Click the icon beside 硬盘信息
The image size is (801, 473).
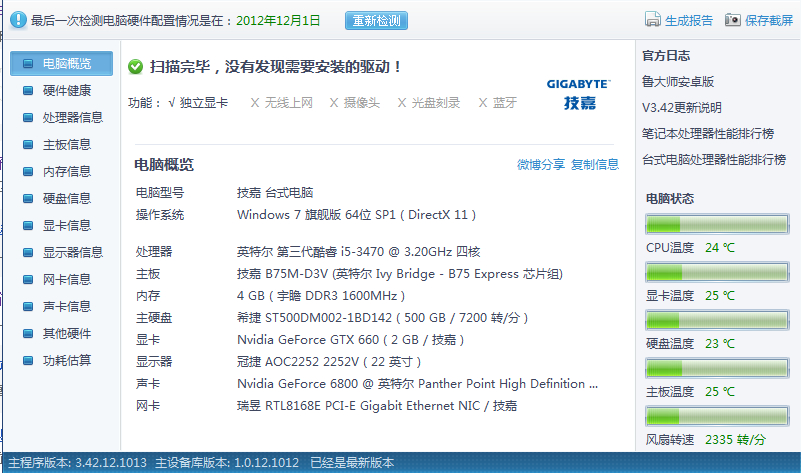coord(28,199)
